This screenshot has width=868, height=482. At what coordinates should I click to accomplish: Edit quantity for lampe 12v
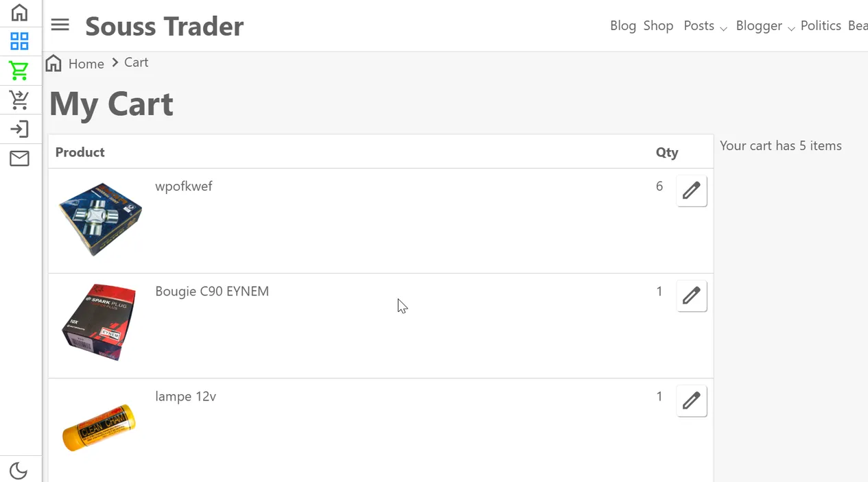(x=691, y=400)
